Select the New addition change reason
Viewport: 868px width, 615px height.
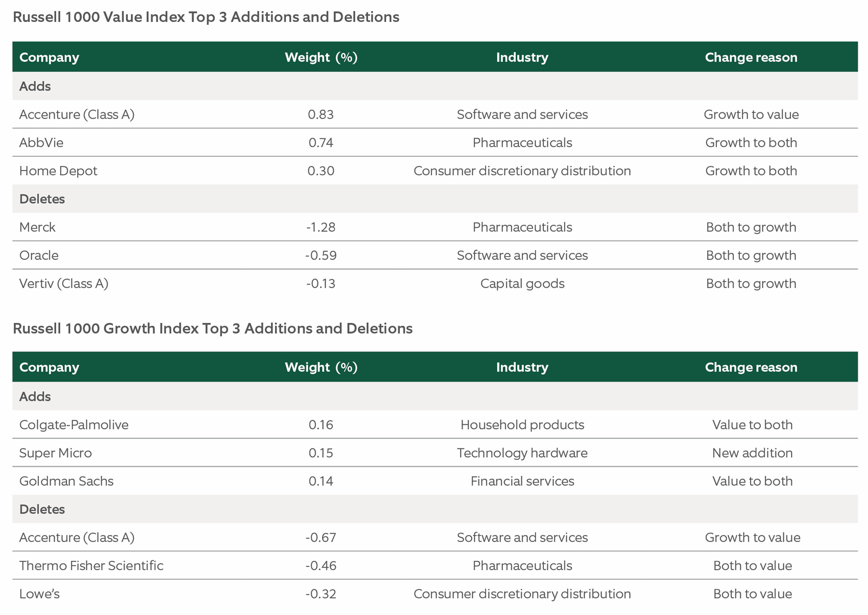point(753,453)
